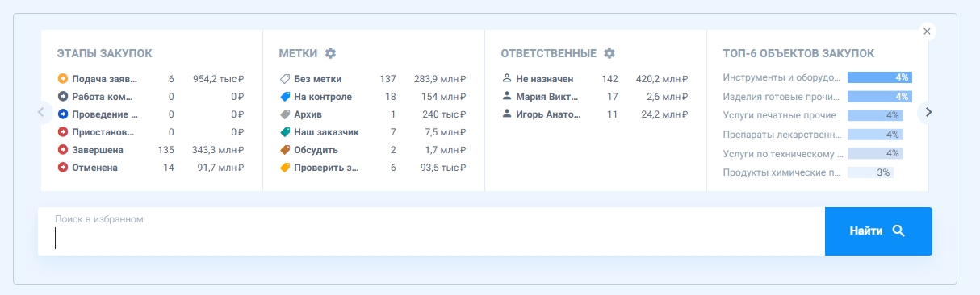980x295 pixels.
Task: Click the count 135 for Завершена
Action: (x=165, y=150)
